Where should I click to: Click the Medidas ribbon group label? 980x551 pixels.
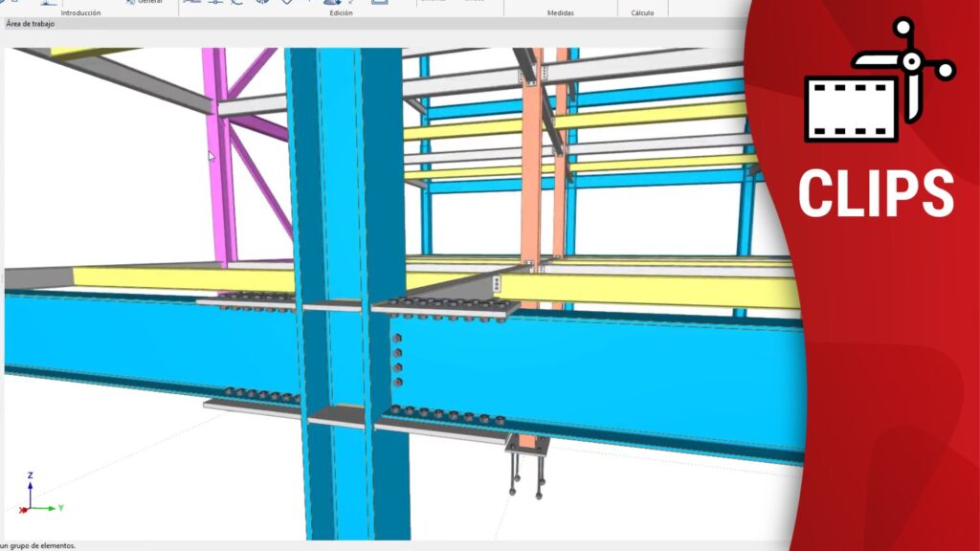pos(561,13)
